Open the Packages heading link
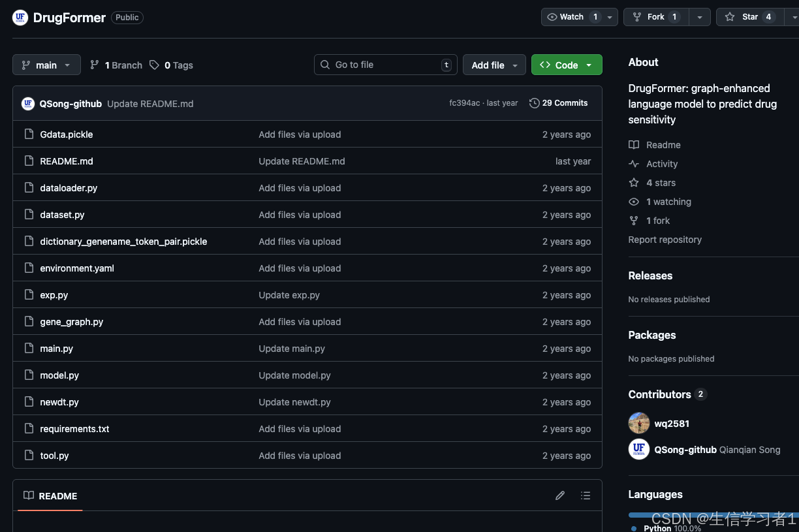 652,335
